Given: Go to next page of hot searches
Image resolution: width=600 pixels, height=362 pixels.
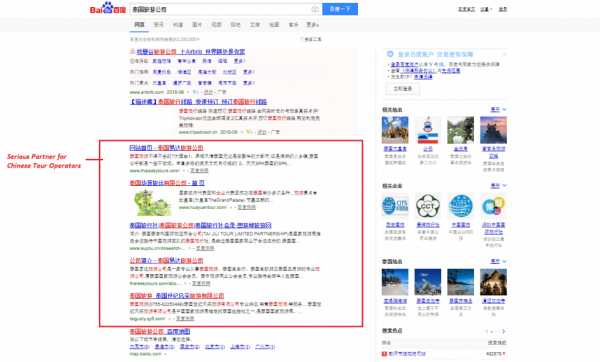Looking at the screenshot, I should tap(504, 331).
